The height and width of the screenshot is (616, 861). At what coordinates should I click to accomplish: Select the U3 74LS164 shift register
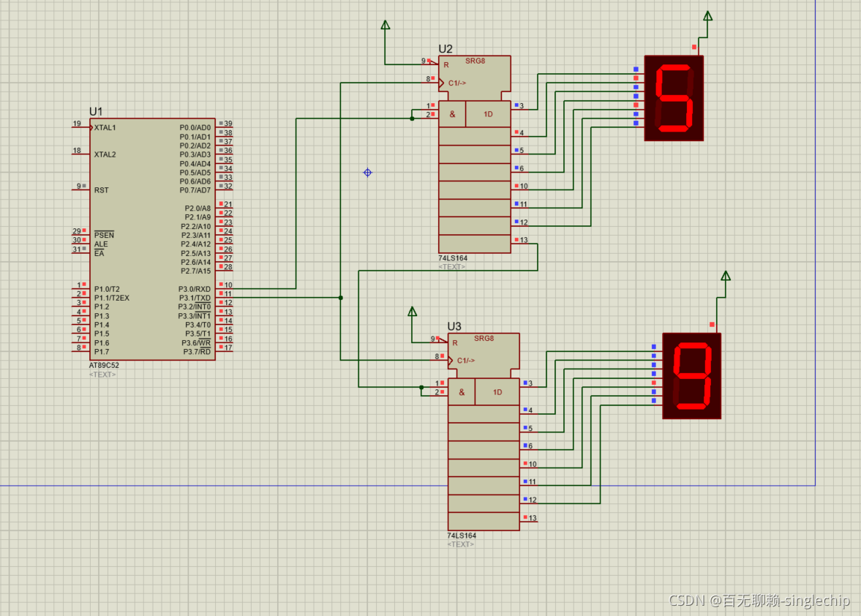coord(484,432)
